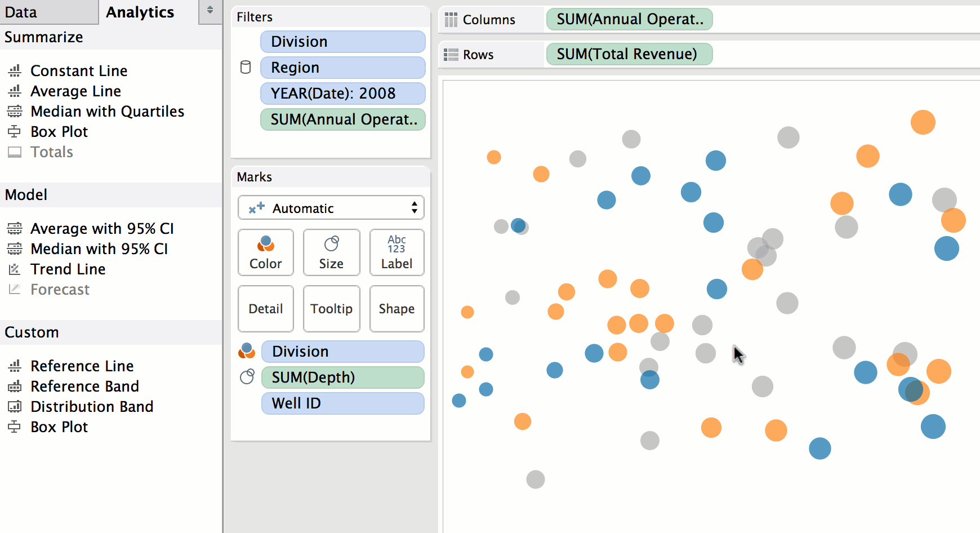Click the Box Plot icon under Summarize
Viewport: 980px width, 533px height.
(15, 132)
